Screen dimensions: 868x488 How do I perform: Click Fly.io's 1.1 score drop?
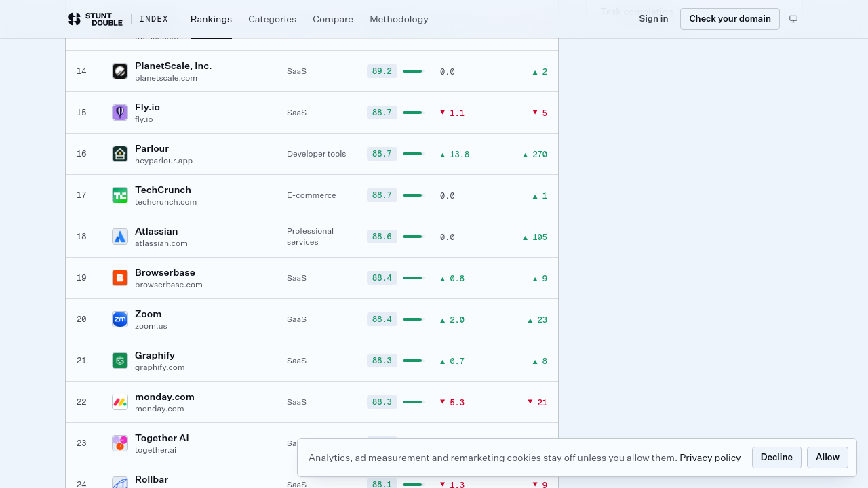pyautogui.click(x=452, y=113)
